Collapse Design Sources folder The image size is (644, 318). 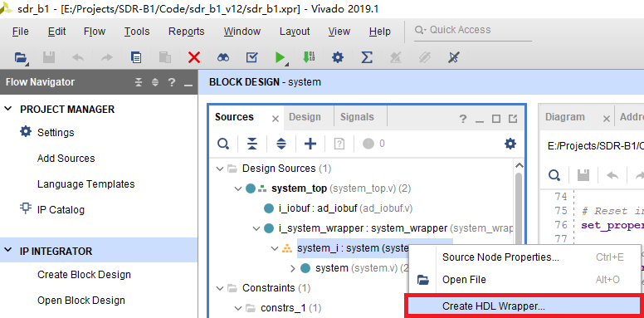(x=221, y=169)
